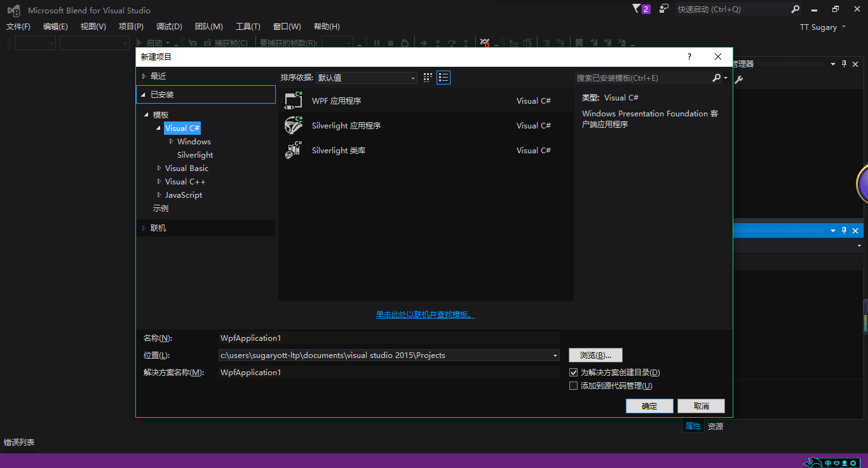Click the feedback icon in title bar

(x=664, y=9)
